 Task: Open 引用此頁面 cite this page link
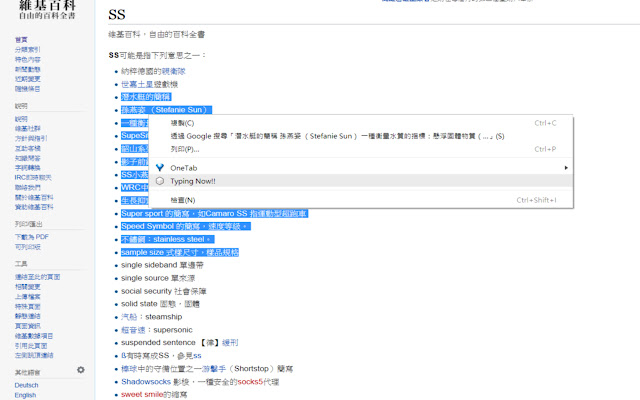(31, 346)
